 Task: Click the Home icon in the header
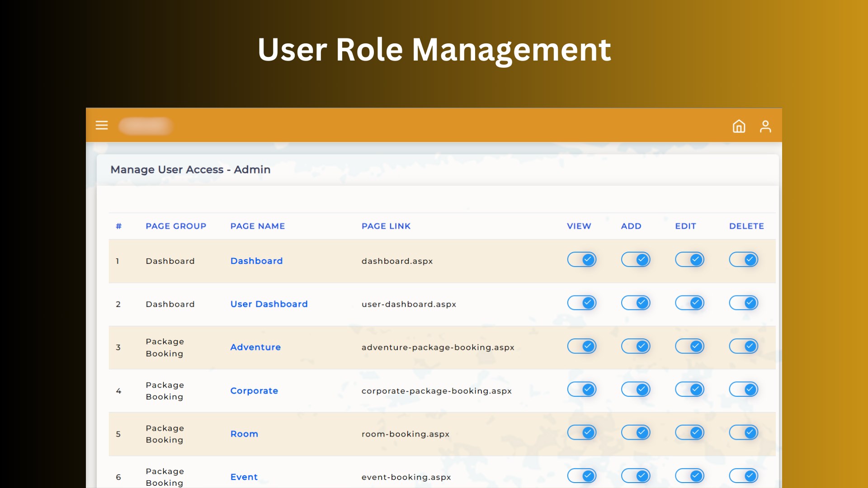point(739,127)
